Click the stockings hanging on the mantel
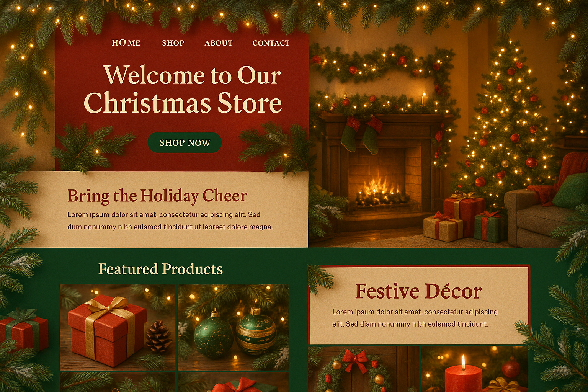Screen dimensions: 588x392 (x=361, y=134)
